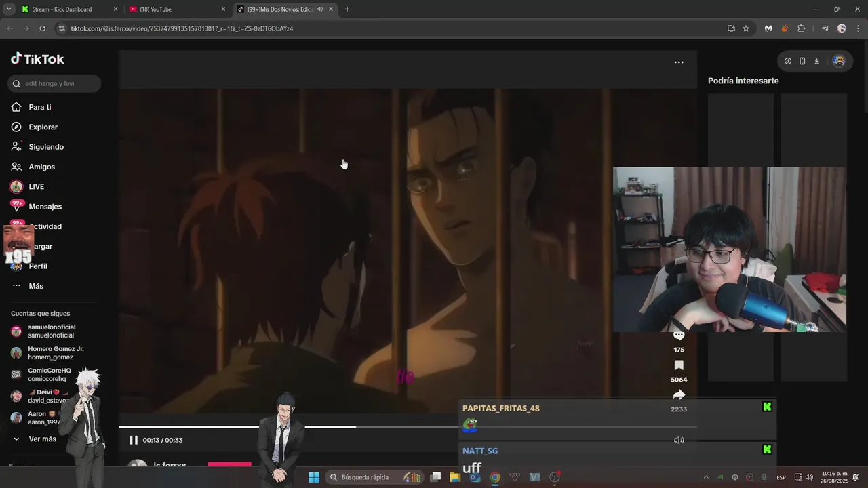Open Task View on taskbar
Viewport: 868px width, 488px height.
tap(435, 477)
